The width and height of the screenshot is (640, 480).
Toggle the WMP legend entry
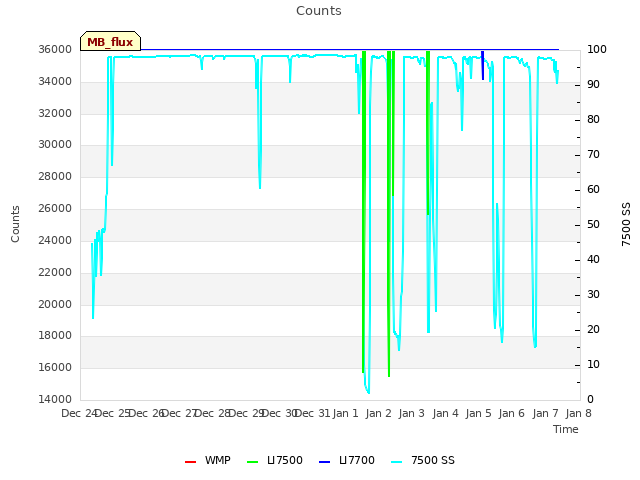click(x=207, y=460)
